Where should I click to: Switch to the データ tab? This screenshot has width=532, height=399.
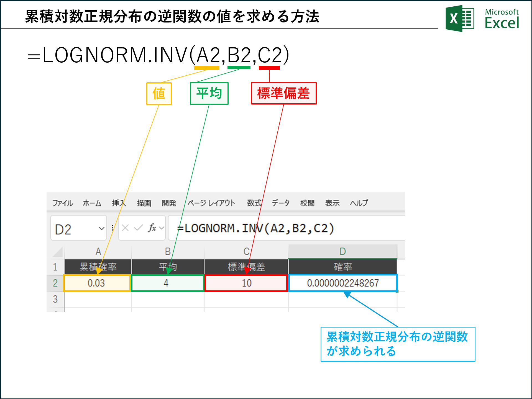(x=280, y=203)
